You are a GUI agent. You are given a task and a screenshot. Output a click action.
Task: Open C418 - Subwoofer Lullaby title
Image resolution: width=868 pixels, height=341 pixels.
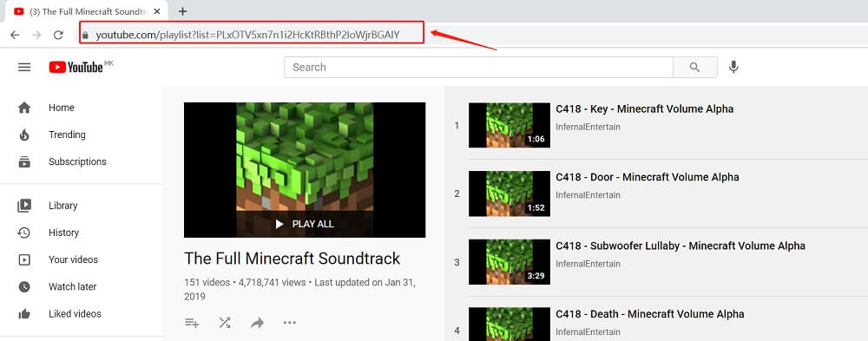(x=681, y=246)
